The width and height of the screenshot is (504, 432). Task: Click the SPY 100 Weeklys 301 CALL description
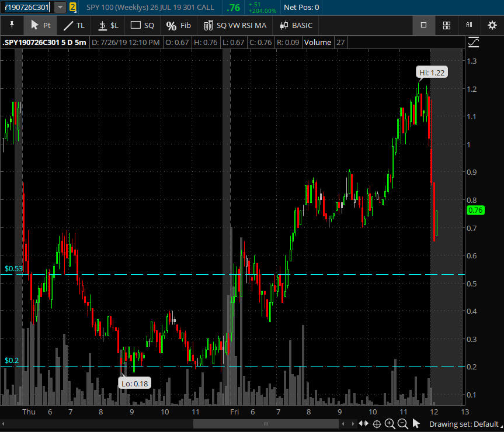click(x=150, y=7)
